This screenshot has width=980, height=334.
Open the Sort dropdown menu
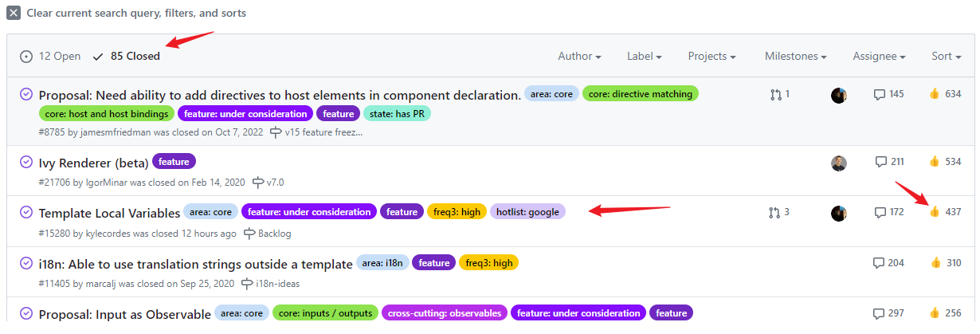(x=946, y=57)
